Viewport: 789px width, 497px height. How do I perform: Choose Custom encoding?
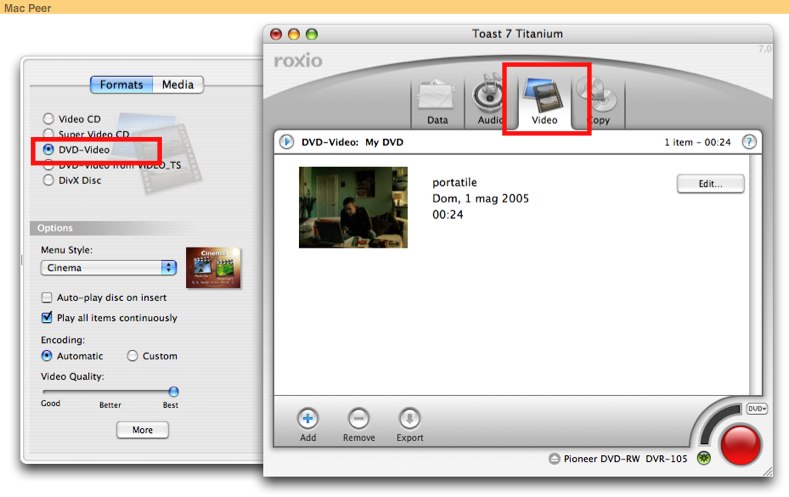[132, 356]
